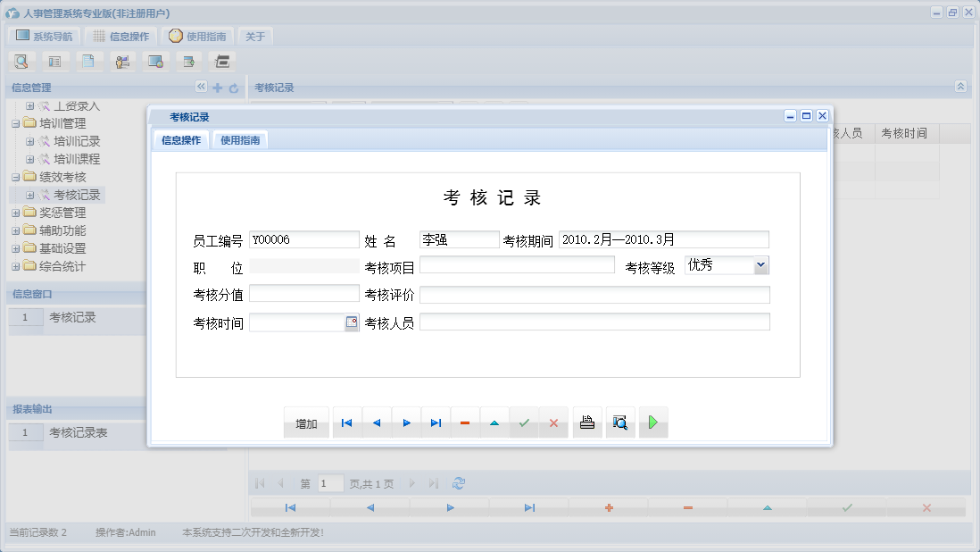This screenshot has height=552, width=980.
Task: Click the page number field in pager
Action: (x=330, y=483)
